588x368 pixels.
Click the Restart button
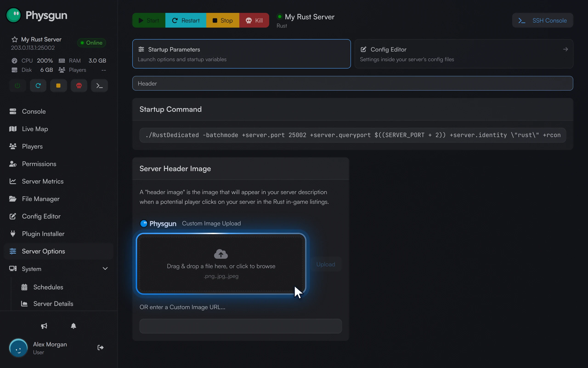(x=186, y=20)
